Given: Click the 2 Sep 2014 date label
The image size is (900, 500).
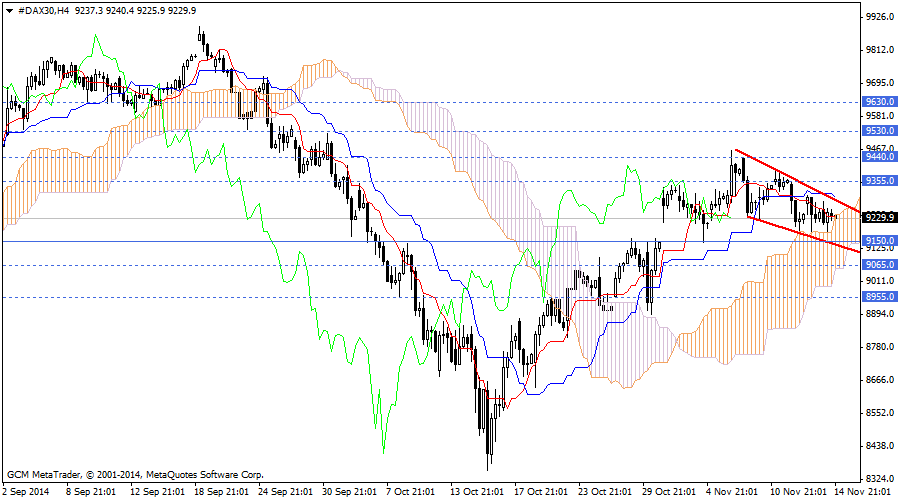Looking at the screenshot, I should pos(26,492).
